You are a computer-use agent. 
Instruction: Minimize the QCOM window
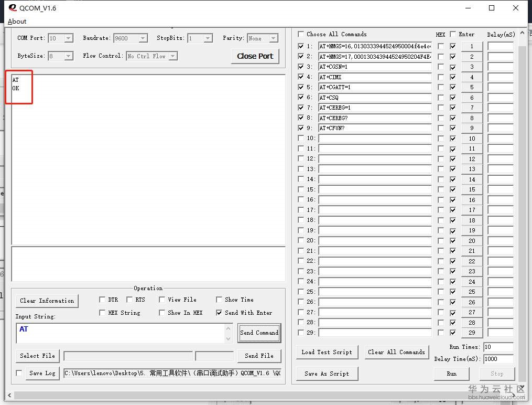pos(468,8)
